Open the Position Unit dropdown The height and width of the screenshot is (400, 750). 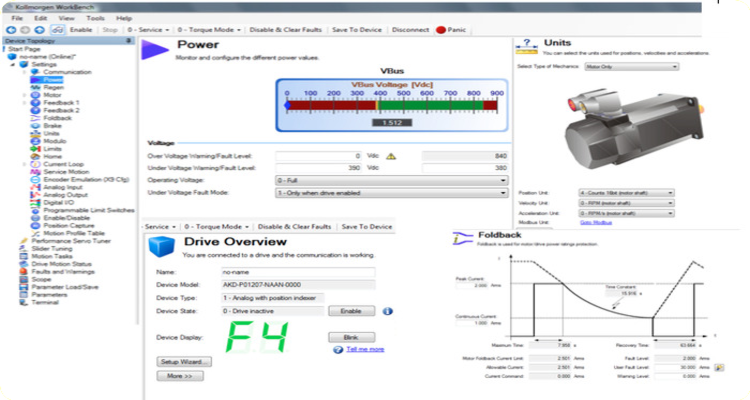pyautogui.click(x=627, y=193)
